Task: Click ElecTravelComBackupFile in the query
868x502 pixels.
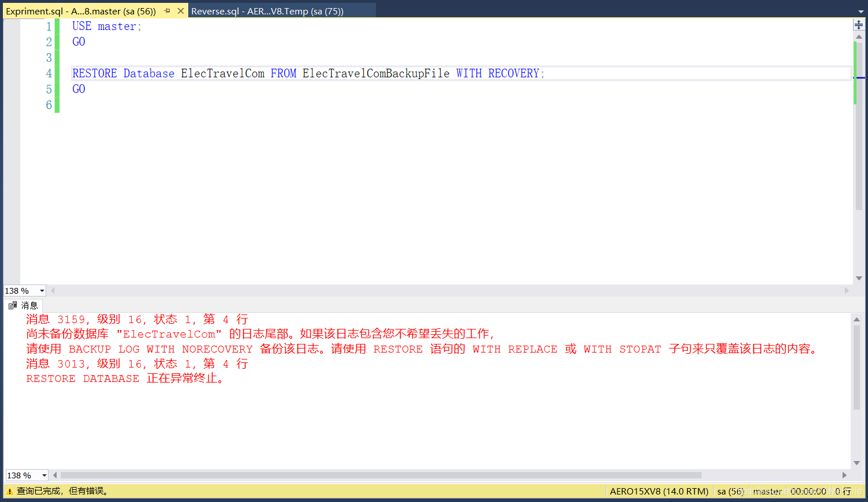Action: (x=376, y=73)
